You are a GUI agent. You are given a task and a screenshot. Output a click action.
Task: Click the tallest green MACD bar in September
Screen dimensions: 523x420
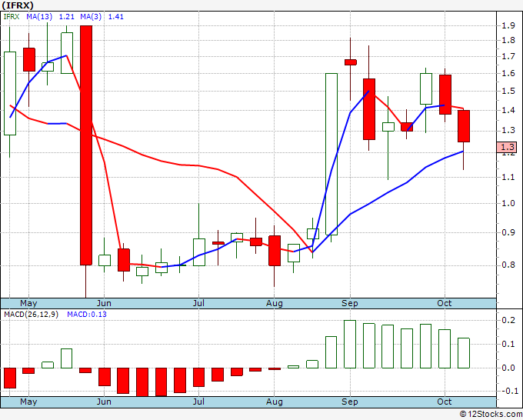pyautogui.click(x=350, y=344)
